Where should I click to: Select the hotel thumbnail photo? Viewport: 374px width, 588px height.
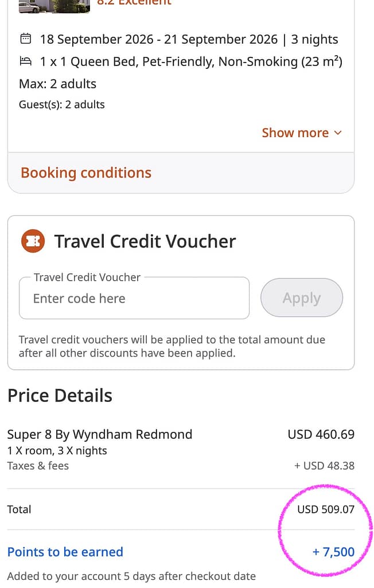pyautogui.click(x=54, y=6)
